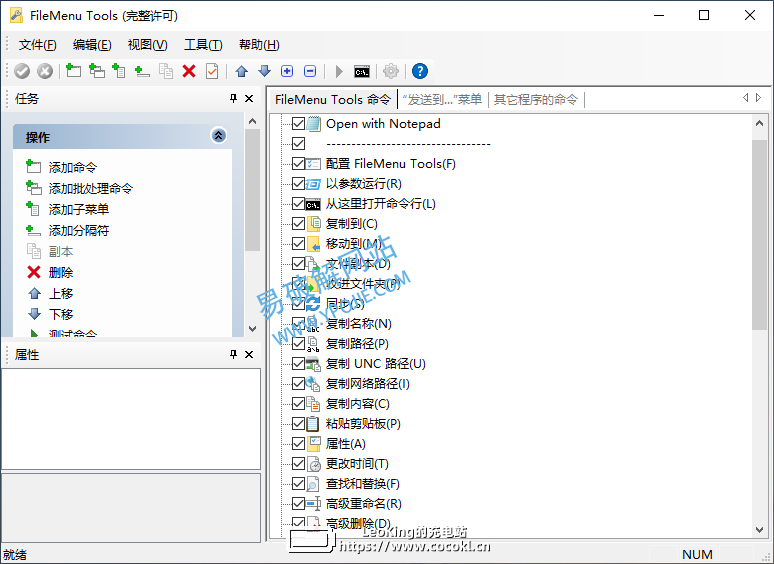Uncheck the 复制 UNC 路径(U) checkbox
774x564 pixels.
(299, 364)
